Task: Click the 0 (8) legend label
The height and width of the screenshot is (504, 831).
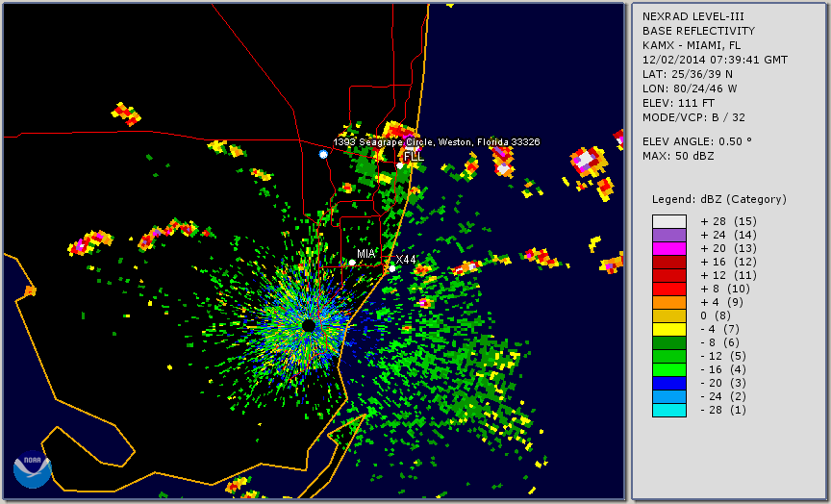Action: (x=716, y=315)
